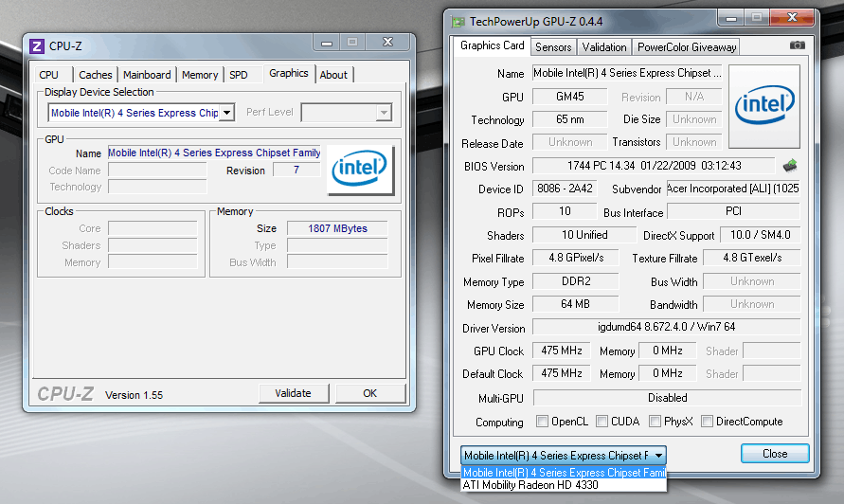
Task: Click the Driver Version field
Action: [x=666, y=327]
